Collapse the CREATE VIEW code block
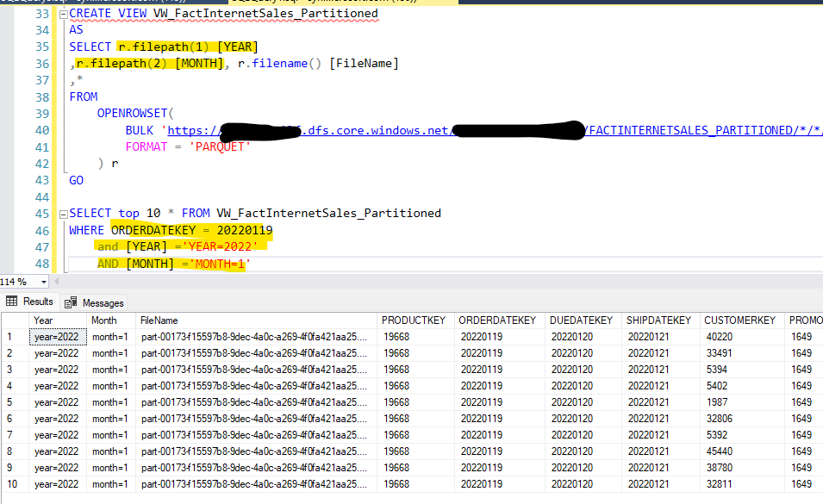 (64, 14)
